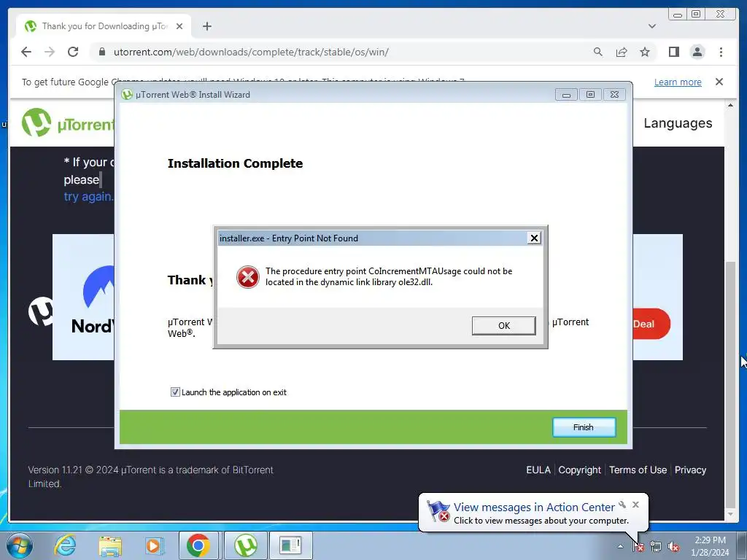
Task: Switch to Chrome in the taskbar
Action: tap(198, 545)
